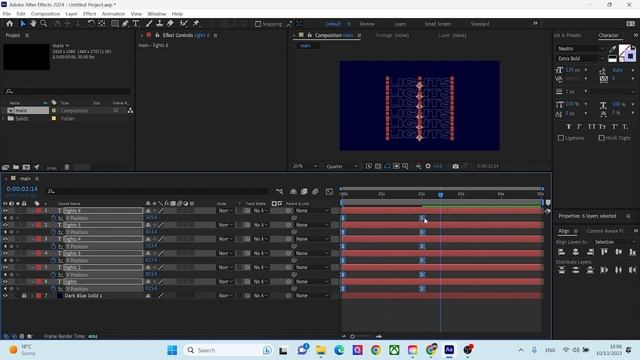Expand the Solids folder in Project panel
This screenshot has height=360, width=640.
(4, 118)
